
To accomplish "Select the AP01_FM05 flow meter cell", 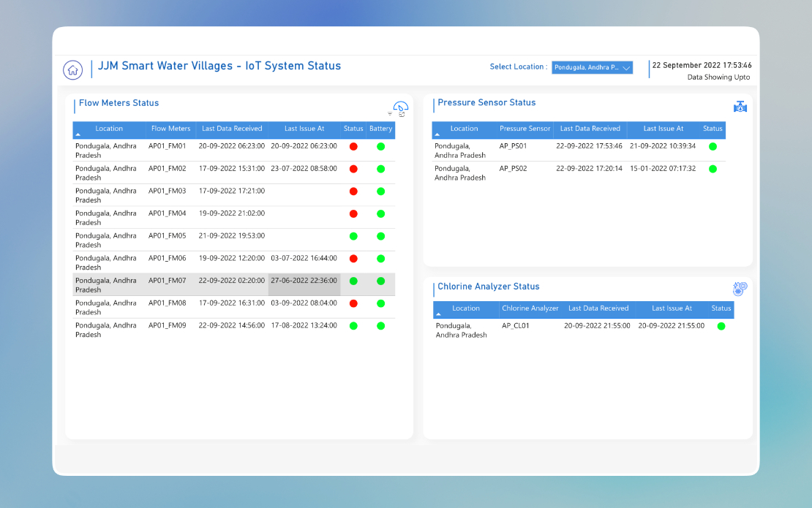I will [x=168, y=236].
